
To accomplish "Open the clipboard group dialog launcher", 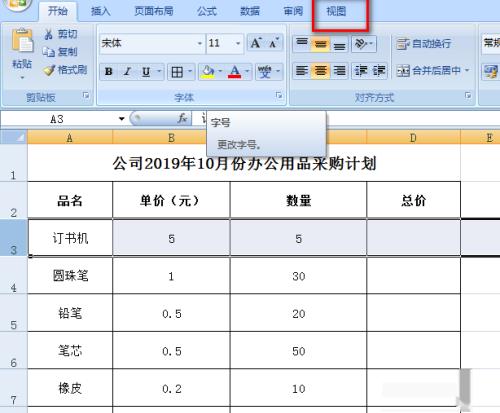I will [86, 96].
